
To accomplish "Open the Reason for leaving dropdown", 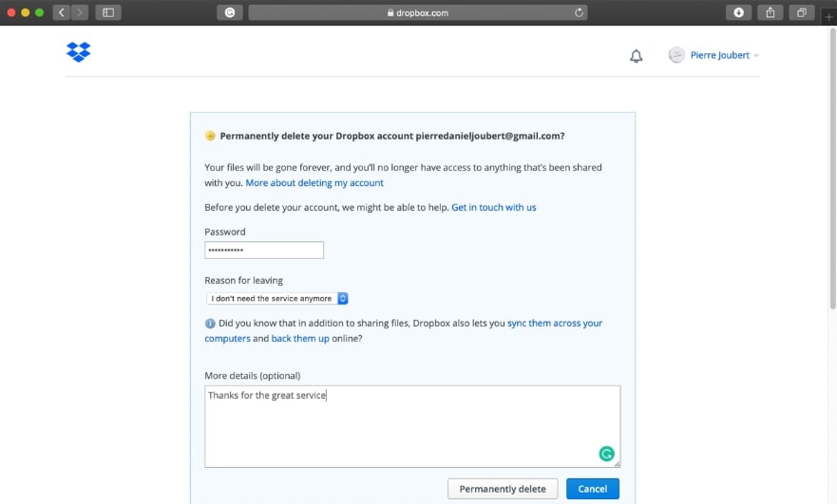I will coord(277,298).
